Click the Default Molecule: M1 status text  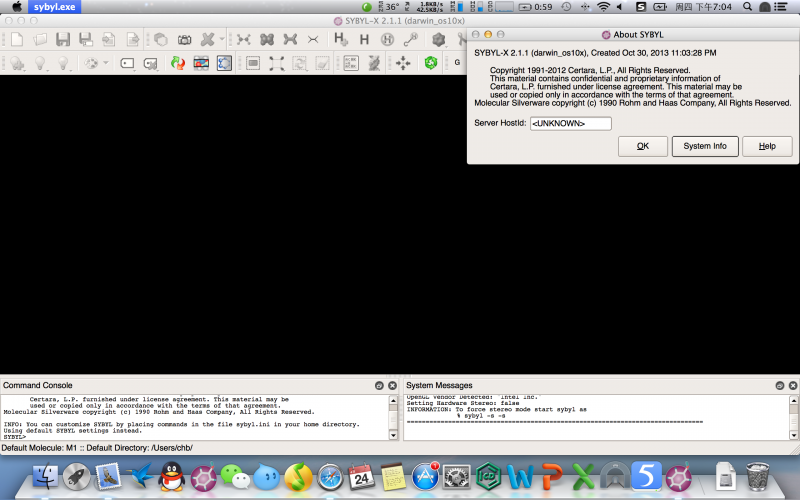click(39, 448)
